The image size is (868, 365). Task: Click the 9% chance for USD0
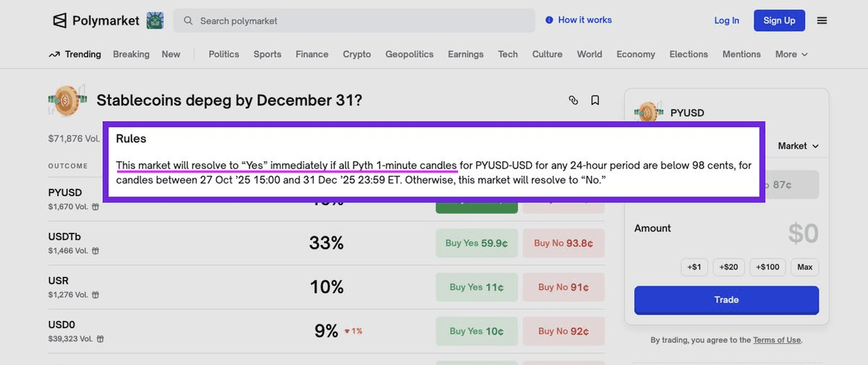coord(326,331)
